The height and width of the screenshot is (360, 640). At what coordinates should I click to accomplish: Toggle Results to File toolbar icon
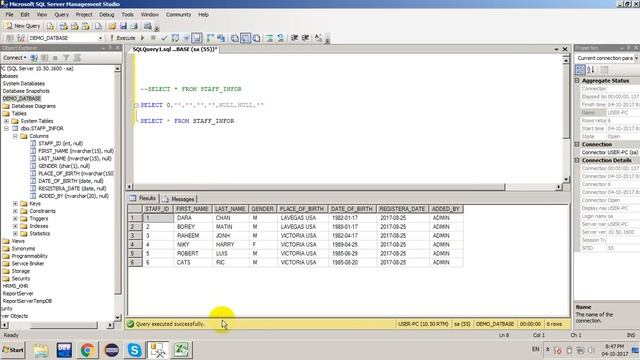click(x=256, y=38)
